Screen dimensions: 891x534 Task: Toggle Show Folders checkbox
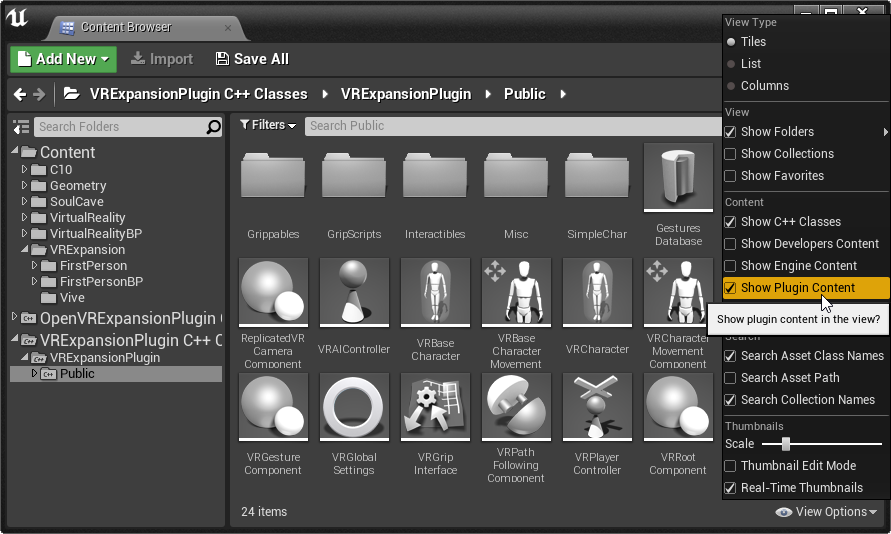730,132
